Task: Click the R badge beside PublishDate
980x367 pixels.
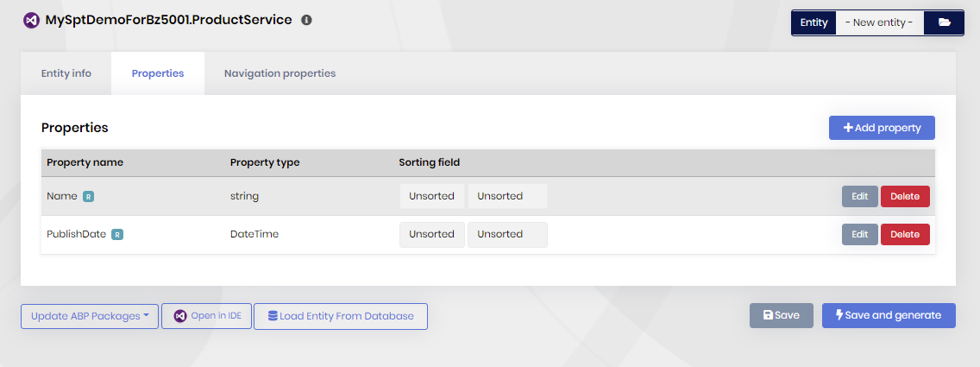Action: pyautogui.click(x=117, y=234)
